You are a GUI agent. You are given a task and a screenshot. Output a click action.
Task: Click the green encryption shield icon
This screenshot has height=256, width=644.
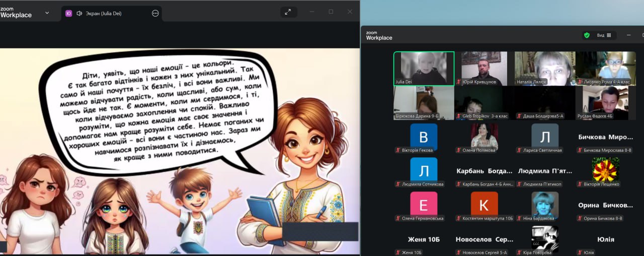point(587,35)
